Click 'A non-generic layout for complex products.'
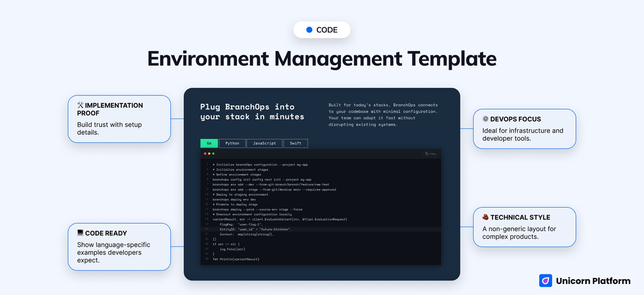644x295 pixels. coord(519,233)
